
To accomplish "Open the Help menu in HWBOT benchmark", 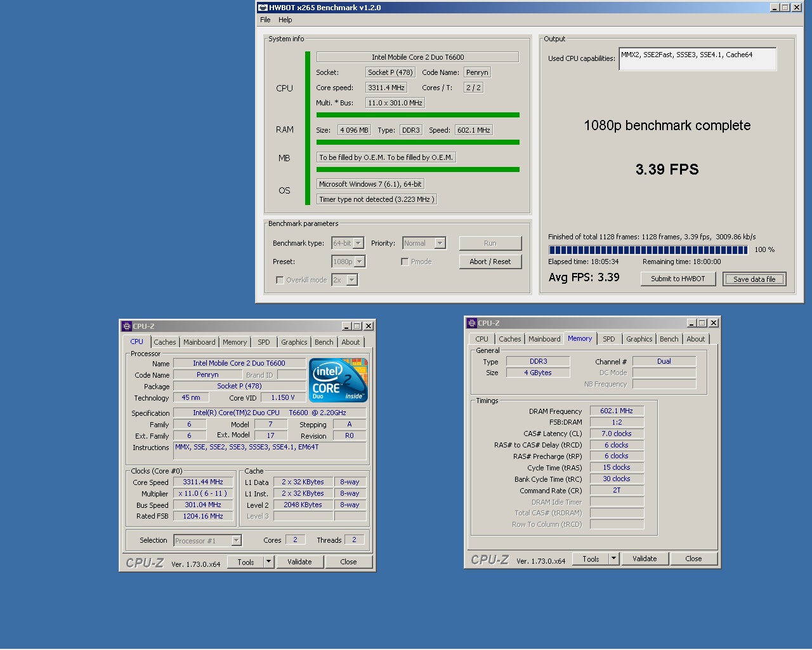I will tap(285, 20).
